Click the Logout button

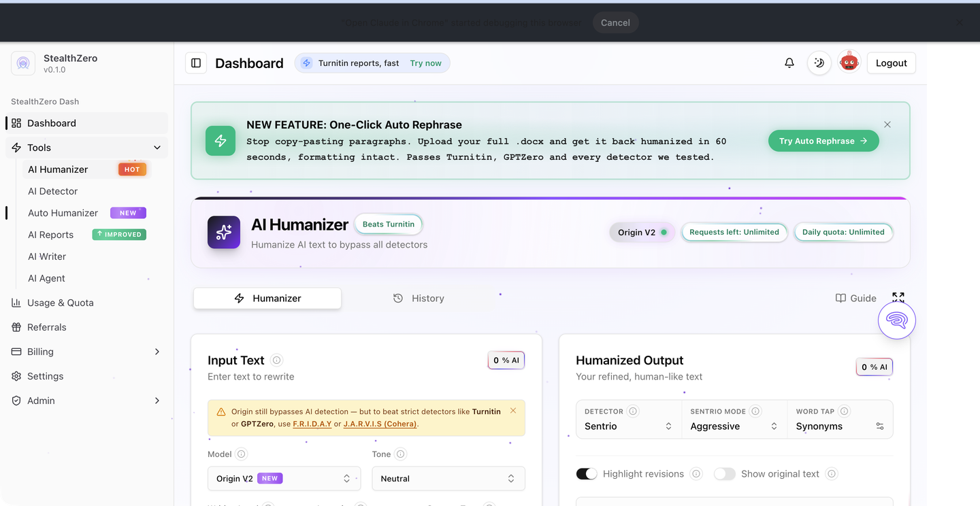[892, 63]
